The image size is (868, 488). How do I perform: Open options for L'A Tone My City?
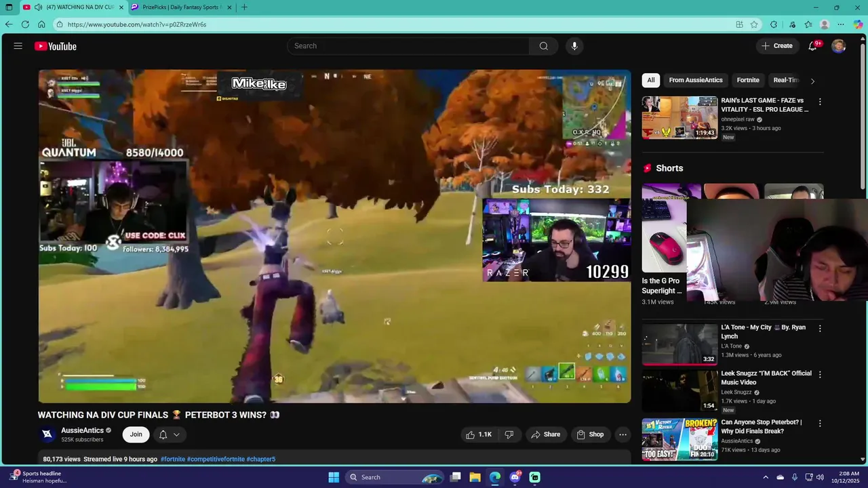point(820,328)
